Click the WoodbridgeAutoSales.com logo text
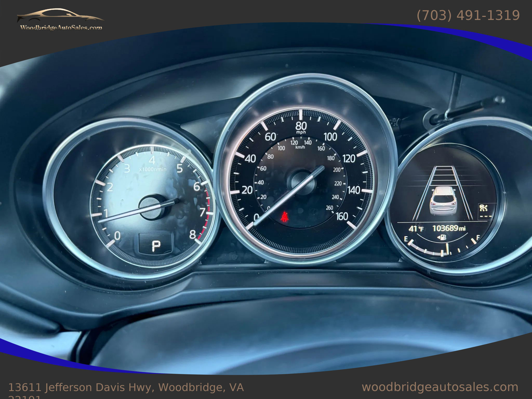The width and height of the screenshot is (532, 399). [61, 28]
